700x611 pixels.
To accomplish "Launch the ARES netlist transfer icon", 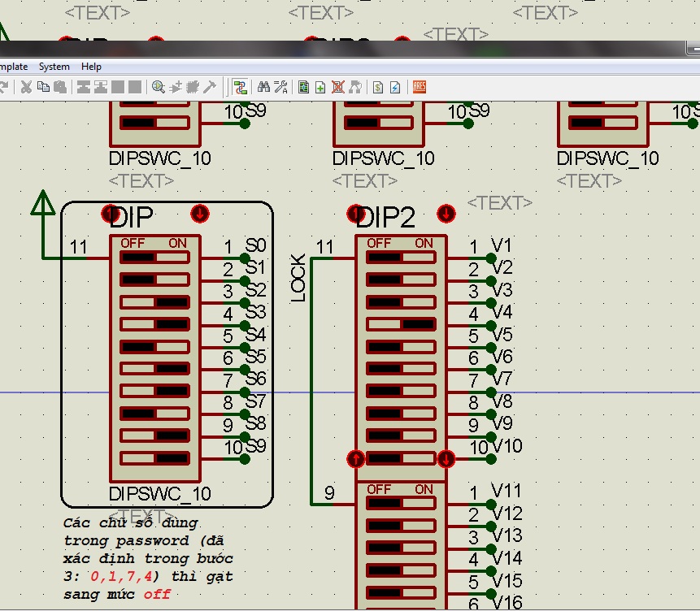I will (x=420, y=87).
